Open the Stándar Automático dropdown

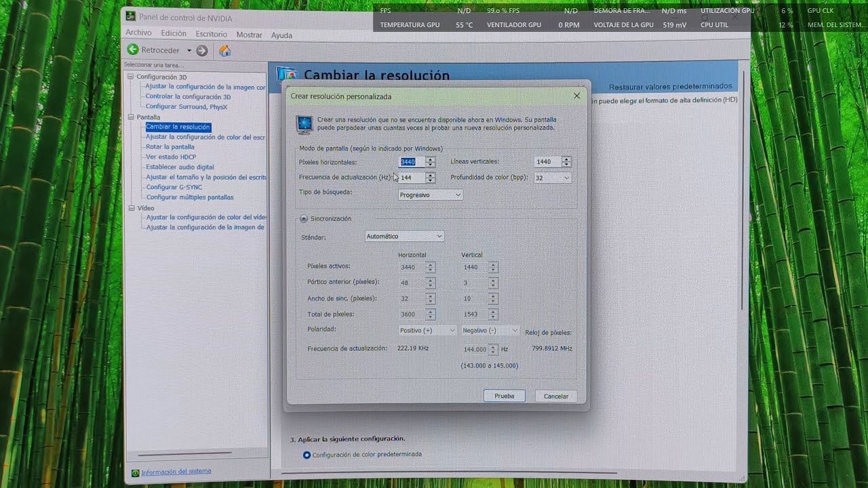[405, 236]
